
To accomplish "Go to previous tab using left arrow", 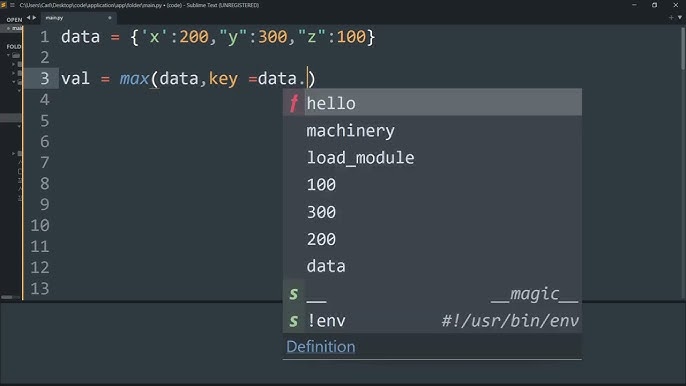I will point(29,18).
